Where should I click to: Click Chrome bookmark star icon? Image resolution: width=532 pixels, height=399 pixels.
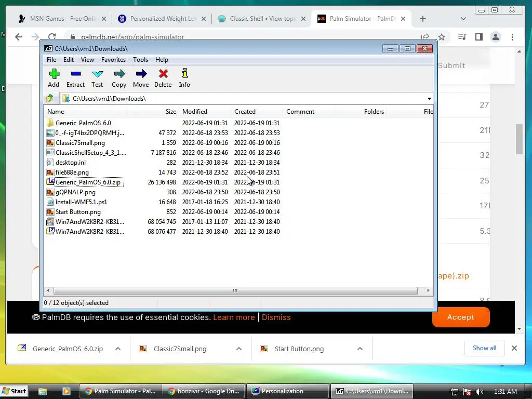[442, 37]
